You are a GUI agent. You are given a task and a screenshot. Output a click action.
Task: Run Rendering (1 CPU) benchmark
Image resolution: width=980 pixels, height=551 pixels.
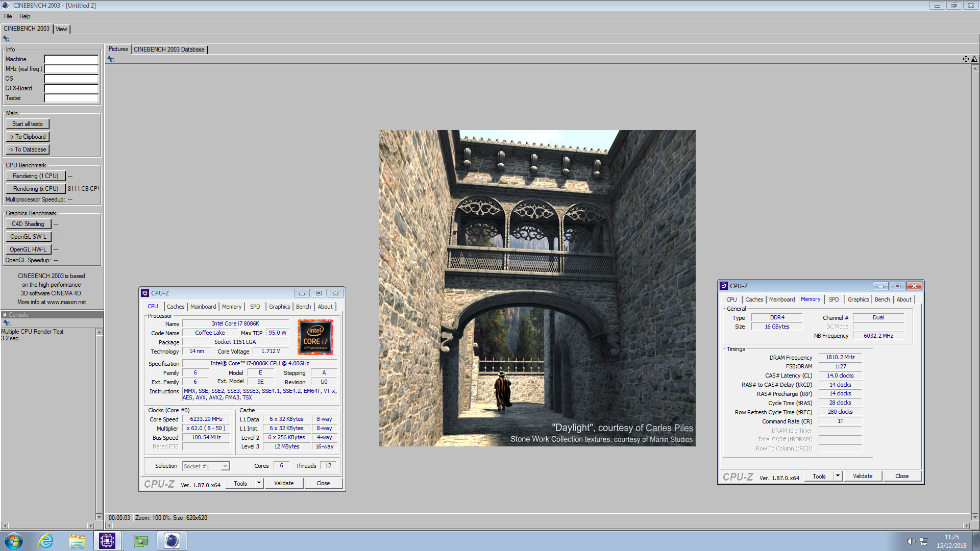tap(36, 176)
